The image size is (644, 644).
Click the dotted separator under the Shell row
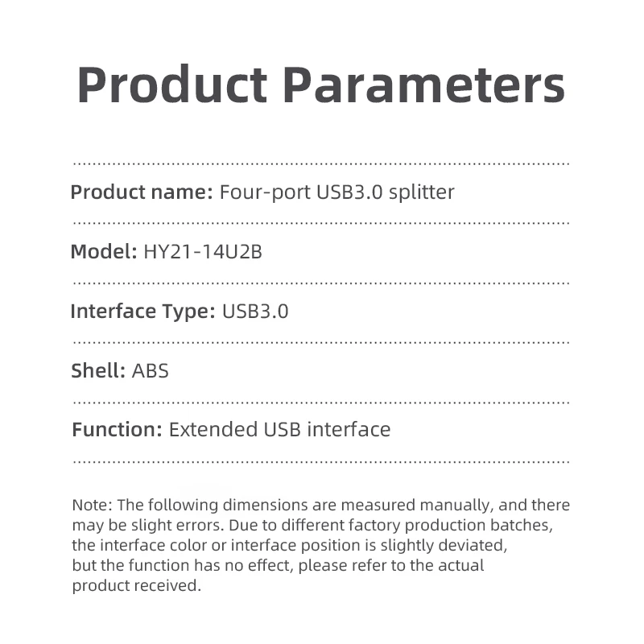pos(320,402)
